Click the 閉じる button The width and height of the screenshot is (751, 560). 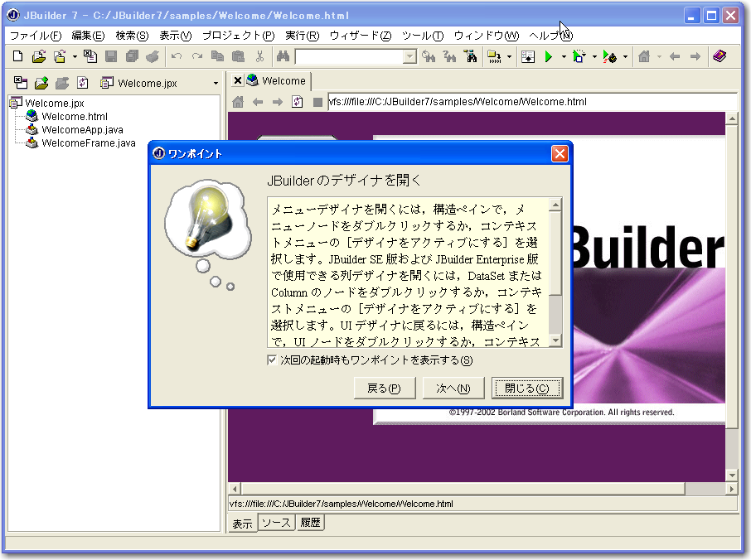tap(526, 388)
